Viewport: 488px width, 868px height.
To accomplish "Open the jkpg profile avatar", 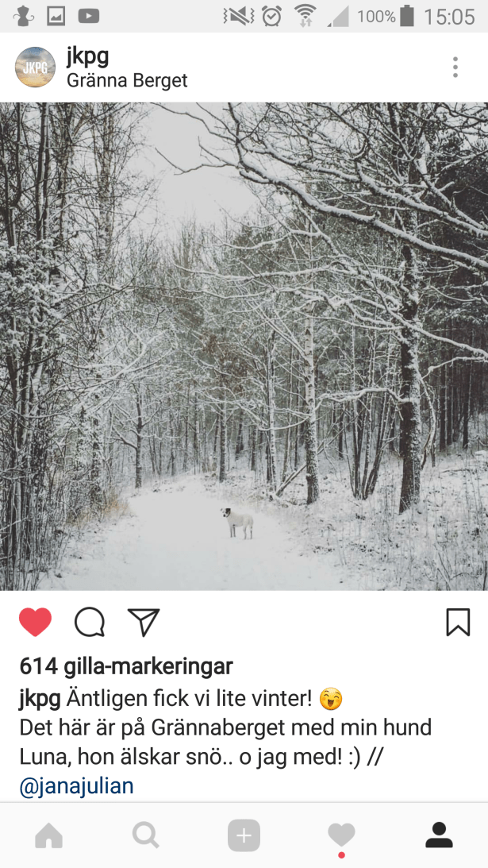I will click(35, 67).
